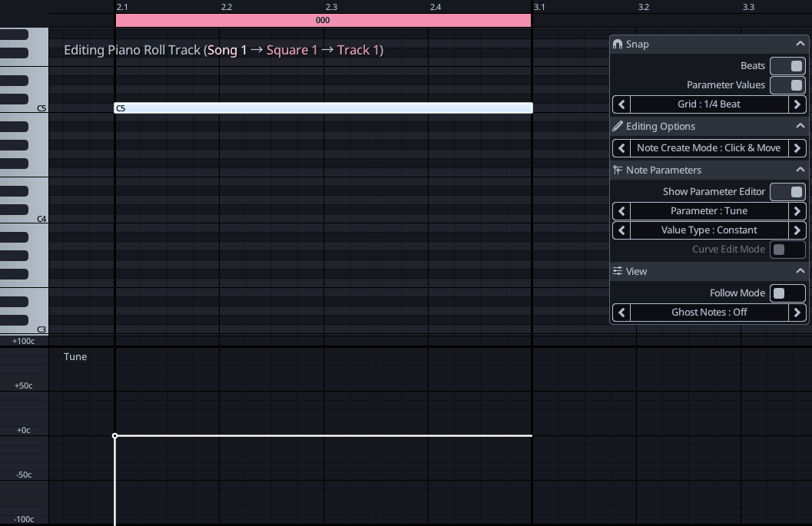Collapse the View section
Screen dimensions: 812x526
(x=800, y=272)
